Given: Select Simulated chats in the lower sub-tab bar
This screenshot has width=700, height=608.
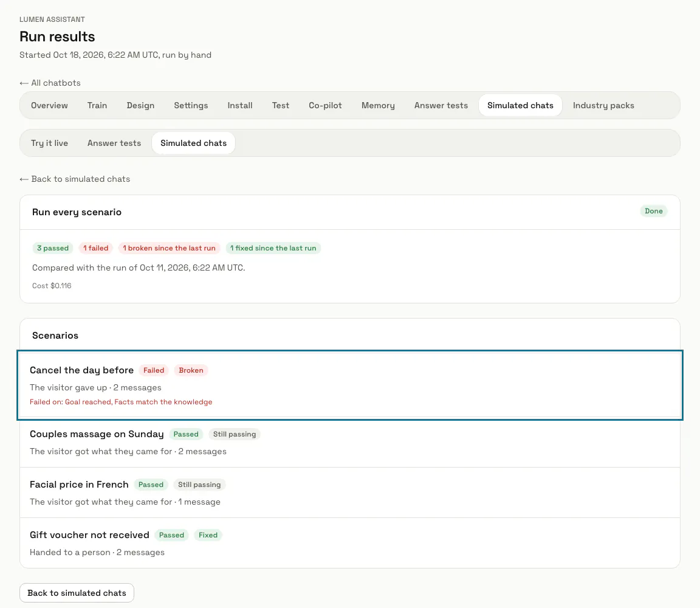Looking at the screenshot, I should 194,143.
